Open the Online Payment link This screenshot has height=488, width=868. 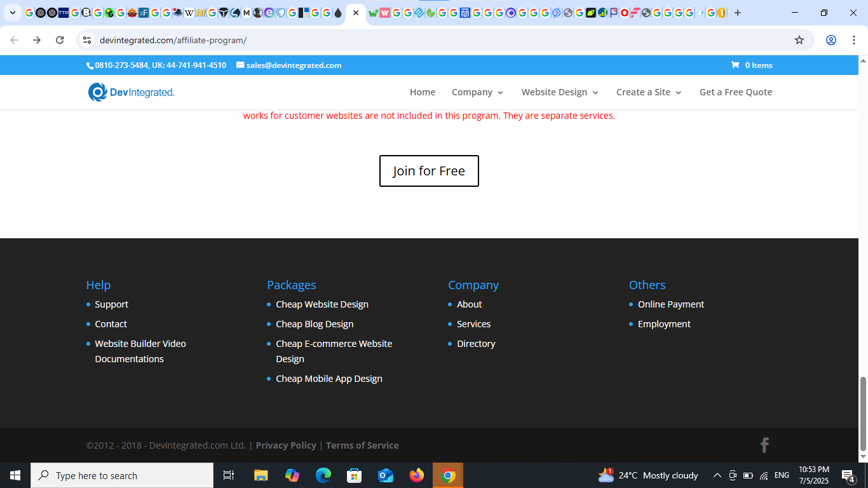pos(671,304)
